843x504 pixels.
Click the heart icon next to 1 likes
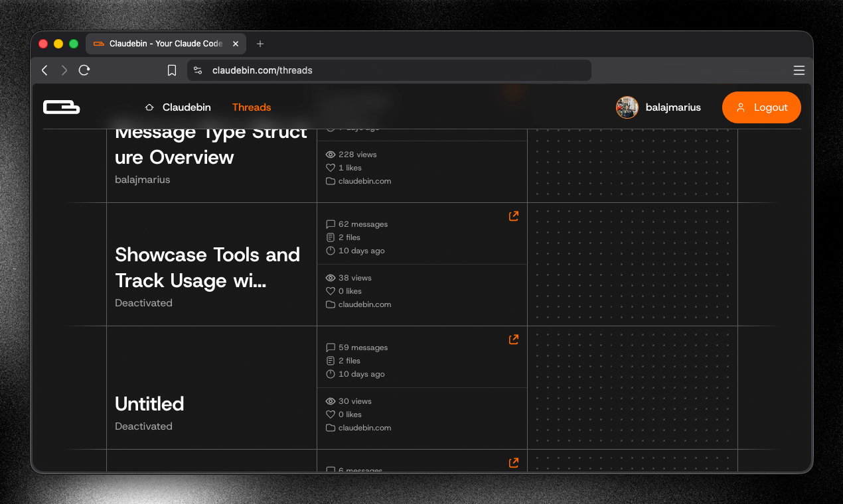[x=331, y=167]
